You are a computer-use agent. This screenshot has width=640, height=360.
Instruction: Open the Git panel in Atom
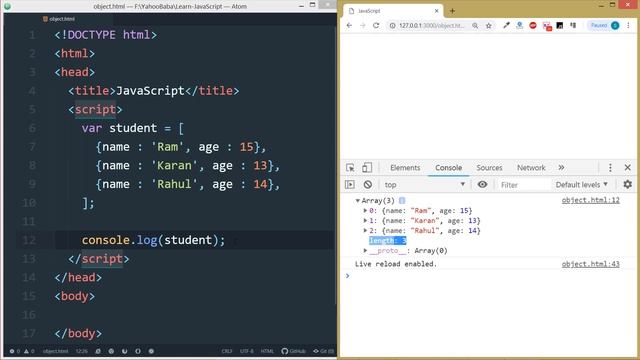coord(323,351)
